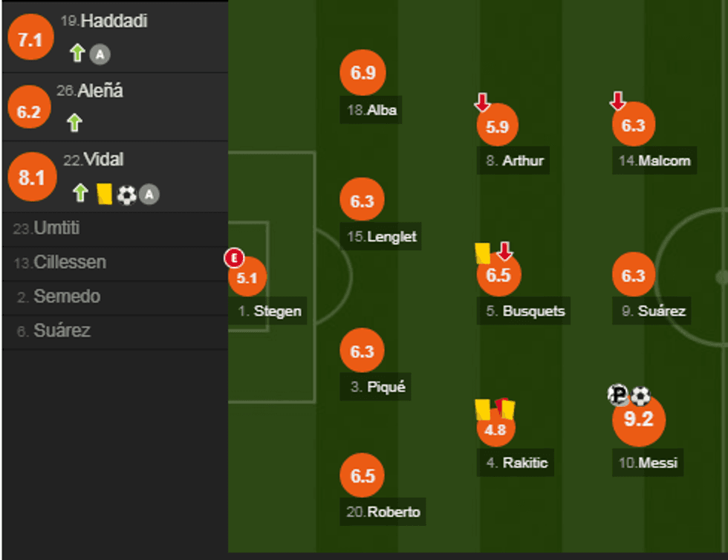Click the assist badge on Haddadi's row
Screen dimensions: 728x560
(100, 54)
